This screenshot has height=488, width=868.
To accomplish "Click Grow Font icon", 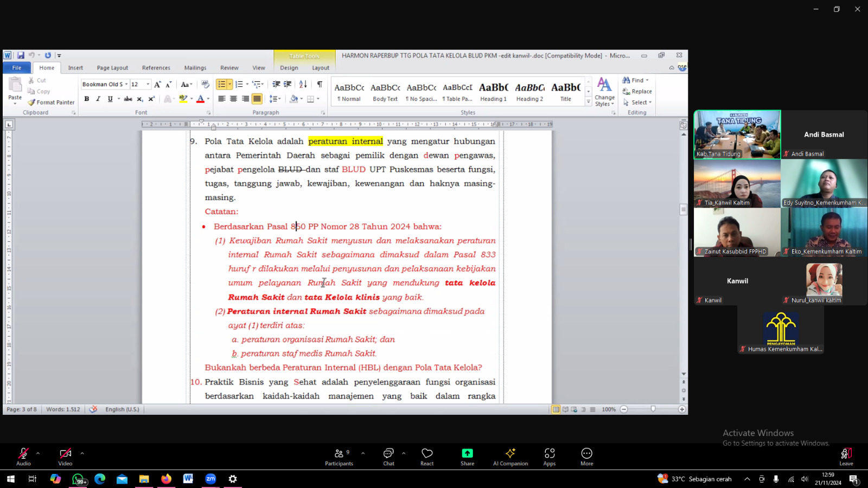I will (157, 84).
